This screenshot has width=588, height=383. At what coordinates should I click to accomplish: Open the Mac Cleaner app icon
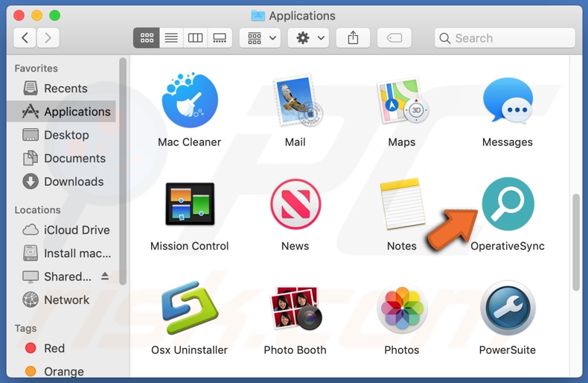(x=190, y=100)
